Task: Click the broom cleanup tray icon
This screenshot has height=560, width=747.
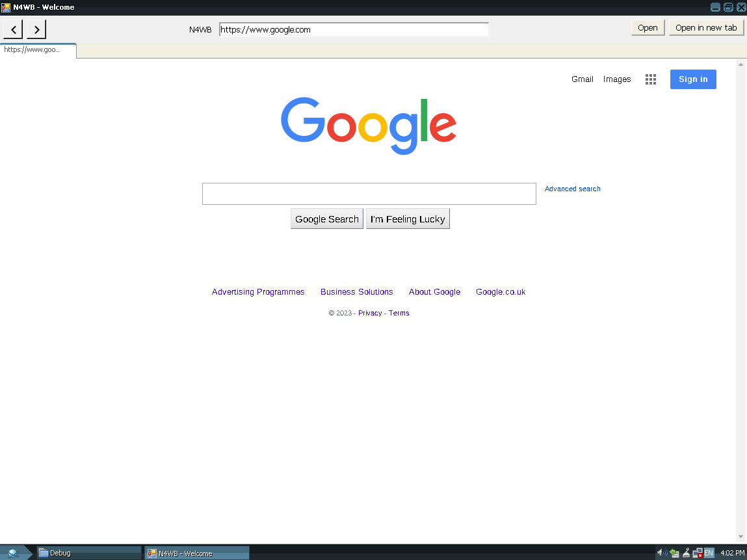Action: pyautogui.click(x=686, y=553)
